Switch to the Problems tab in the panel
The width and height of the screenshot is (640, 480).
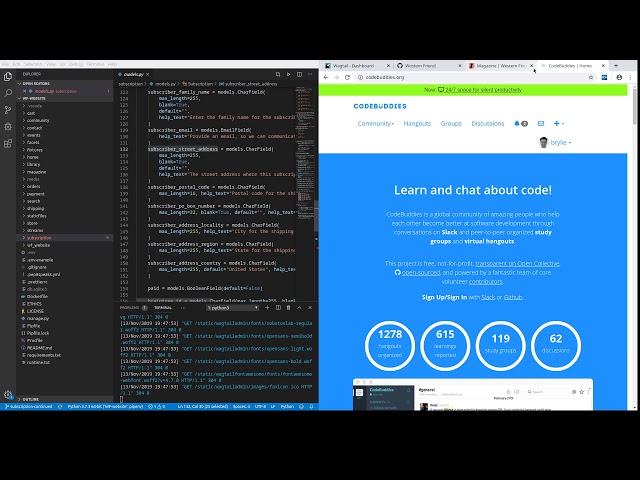[x=129, y=307]
